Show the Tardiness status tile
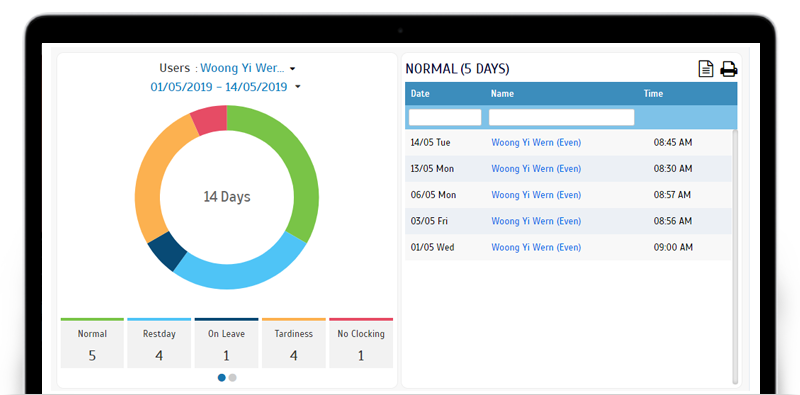This screenshot has height=395, width=800. 294,343
